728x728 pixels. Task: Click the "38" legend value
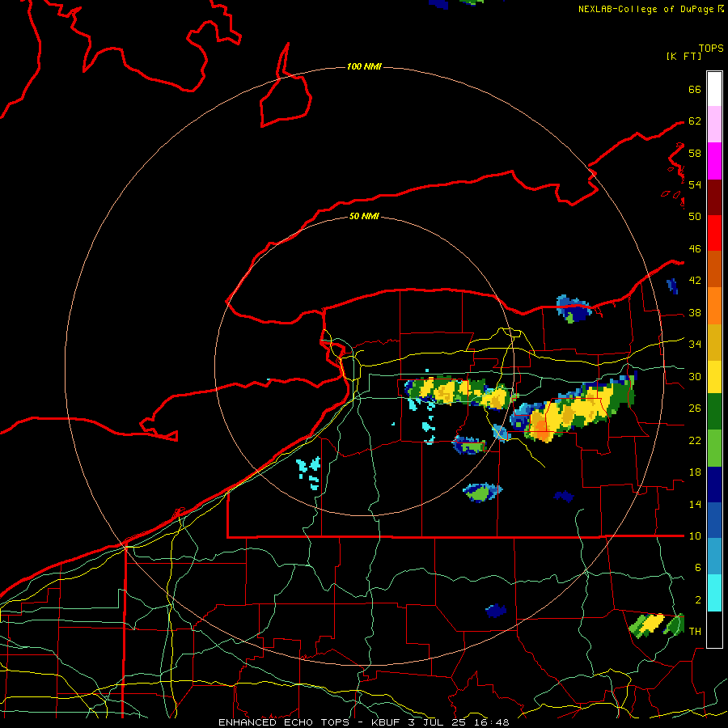pyautogui.click(x=695, y=312)
